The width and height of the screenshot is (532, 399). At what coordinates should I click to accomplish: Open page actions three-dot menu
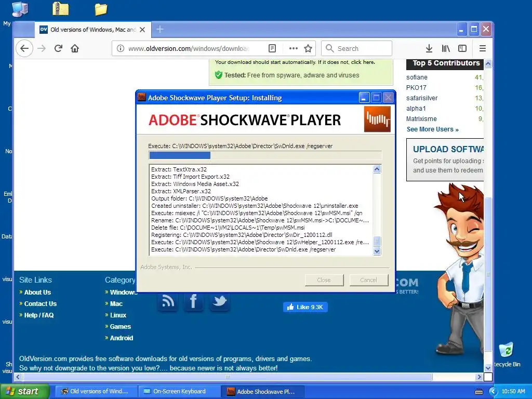(293, 48)
